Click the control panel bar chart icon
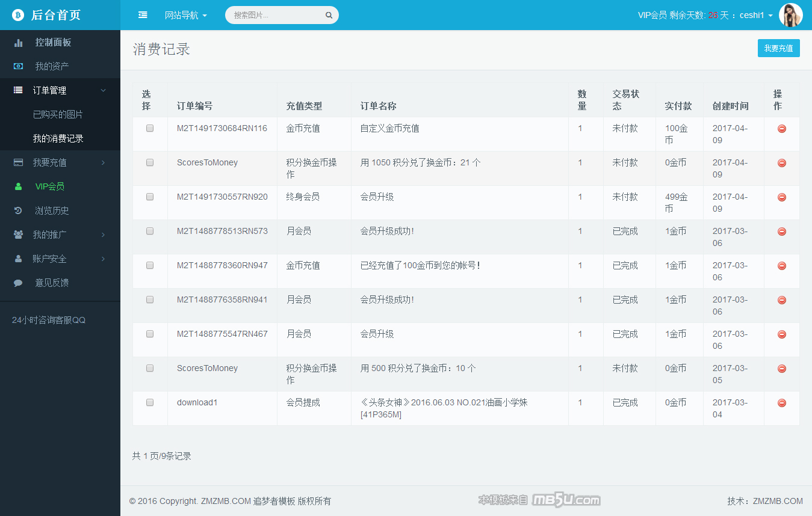 click(x=19, y=43)
